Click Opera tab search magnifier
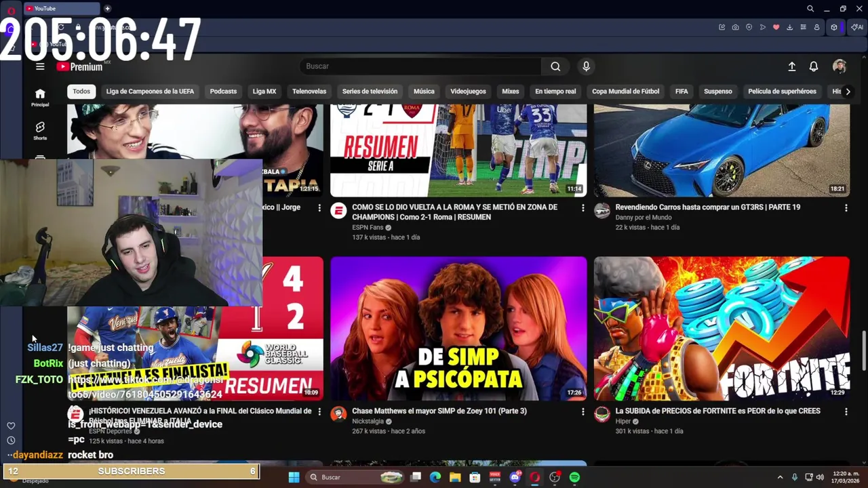This screenshot has width=868, height=488. click(810, 9)
